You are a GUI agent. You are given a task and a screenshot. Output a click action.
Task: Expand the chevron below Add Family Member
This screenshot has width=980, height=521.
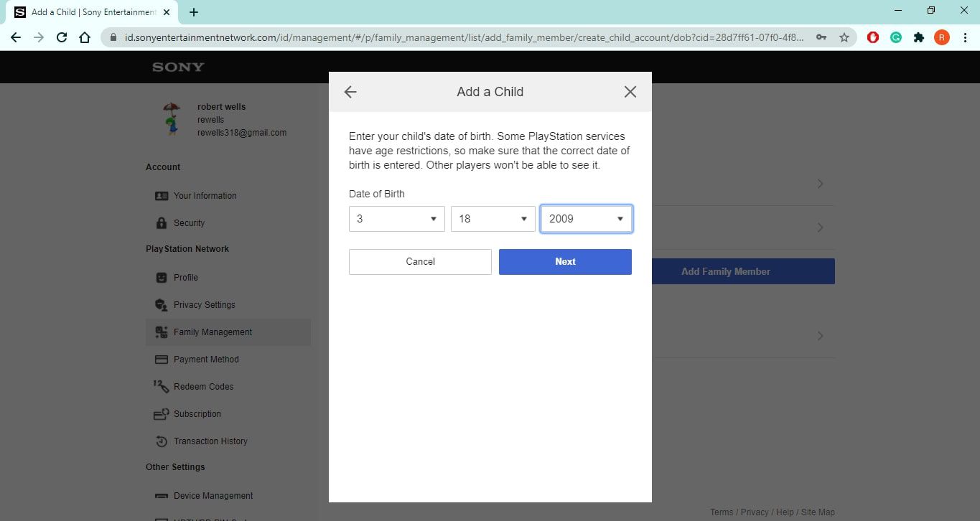pos(821,336)
